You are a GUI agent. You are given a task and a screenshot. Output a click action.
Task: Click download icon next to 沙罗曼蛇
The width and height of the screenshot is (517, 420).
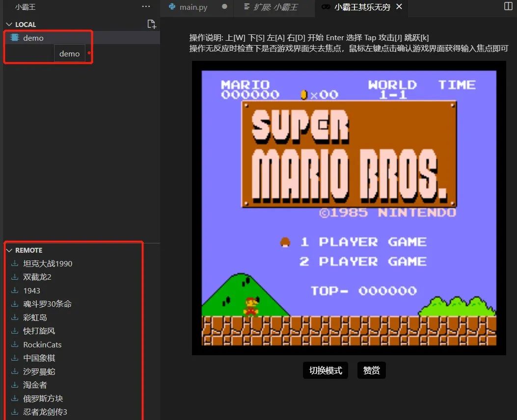pyautogui.click(x=15, y=371)
